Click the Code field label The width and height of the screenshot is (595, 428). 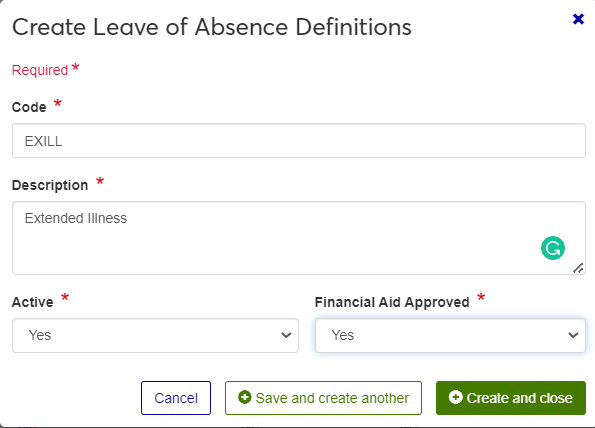click(29, 107)
